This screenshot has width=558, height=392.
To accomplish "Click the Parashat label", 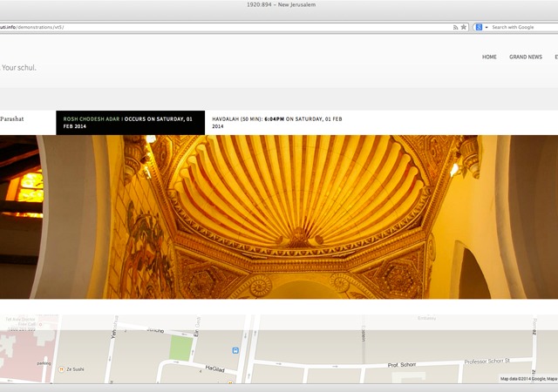I will pos(11,119).
